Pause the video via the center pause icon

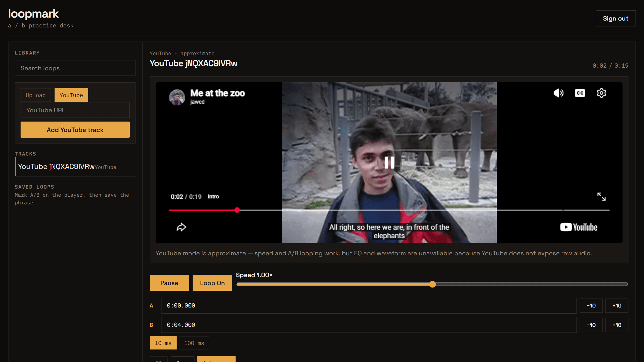pos(389,163)
